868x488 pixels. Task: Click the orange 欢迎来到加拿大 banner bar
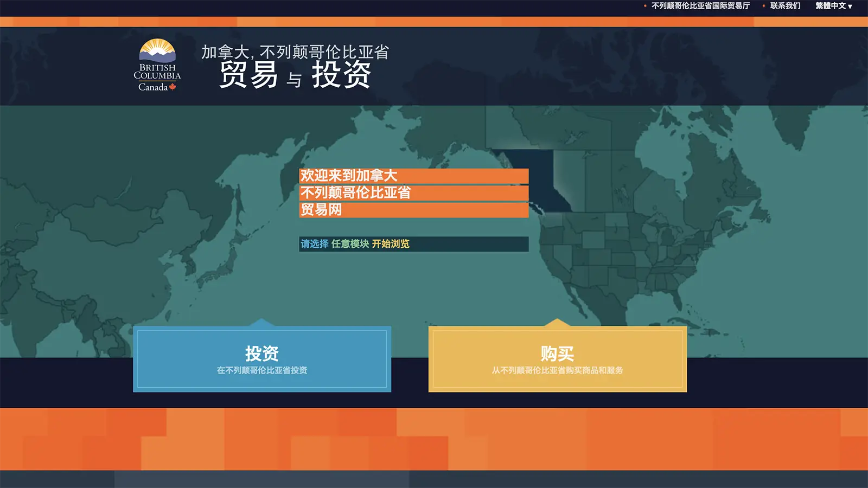[413, 175]
